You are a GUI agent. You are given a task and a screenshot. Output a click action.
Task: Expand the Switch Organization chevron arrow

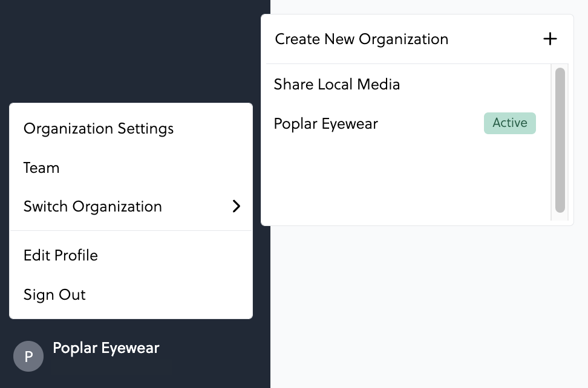pyautogui.click(x=236, y=206)
